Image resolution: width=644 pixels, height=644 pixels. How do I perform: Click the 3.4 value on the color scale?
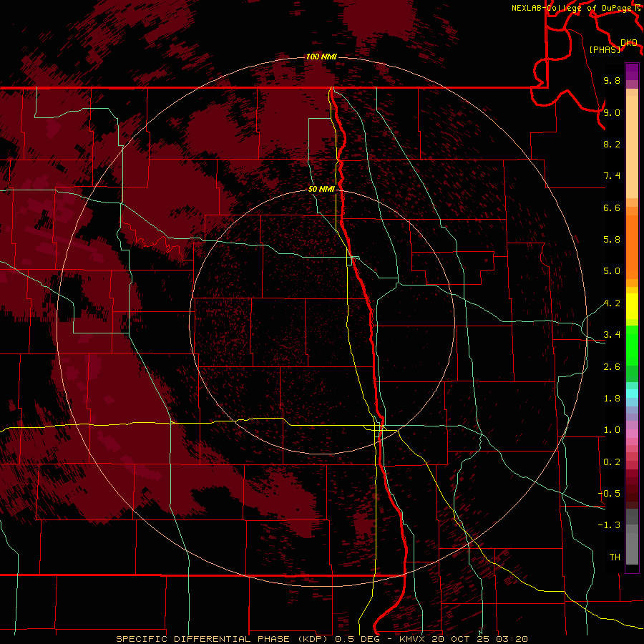(612, 335)
